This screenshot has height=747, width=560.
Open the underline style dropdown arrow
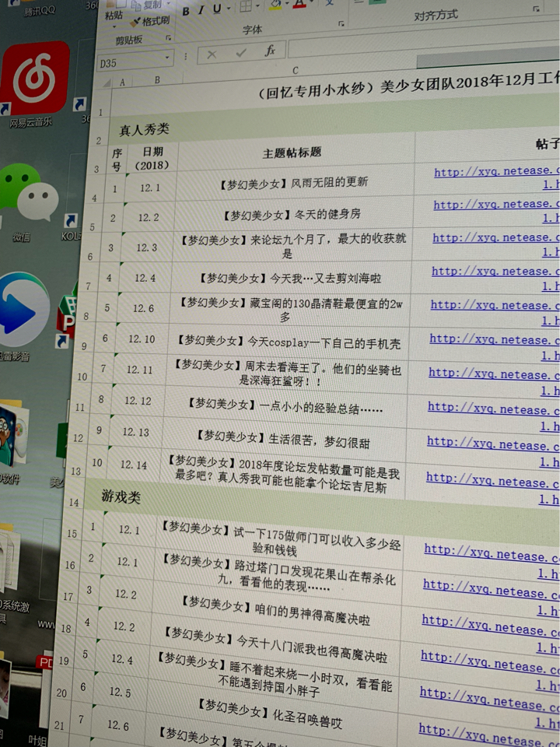[229, 9]
